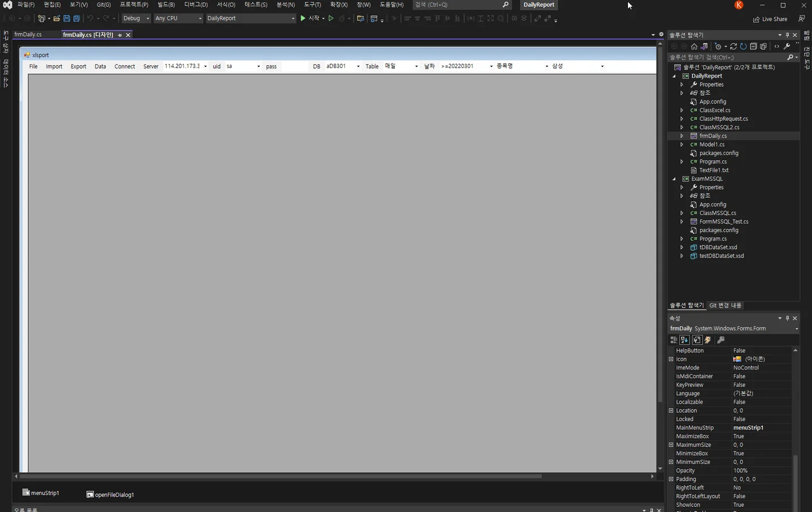Screen dimensions: 812x512
Task: Switch properties grid to Categorized view
Action: 674,340
